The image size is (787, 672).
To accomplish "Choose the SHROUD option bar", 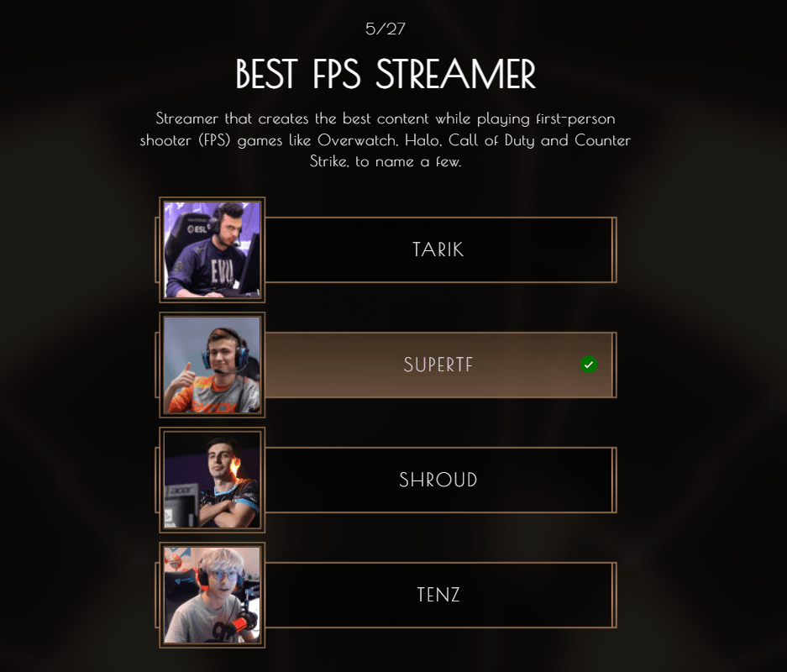I will pos(440,480).
